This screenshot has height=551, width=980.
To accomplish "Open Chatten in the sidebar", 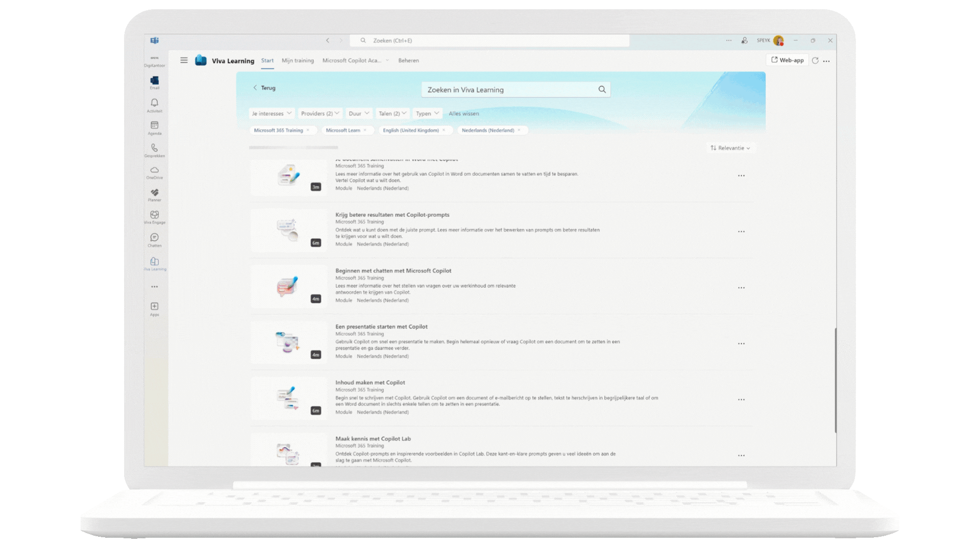I will (x=155, y=240).
